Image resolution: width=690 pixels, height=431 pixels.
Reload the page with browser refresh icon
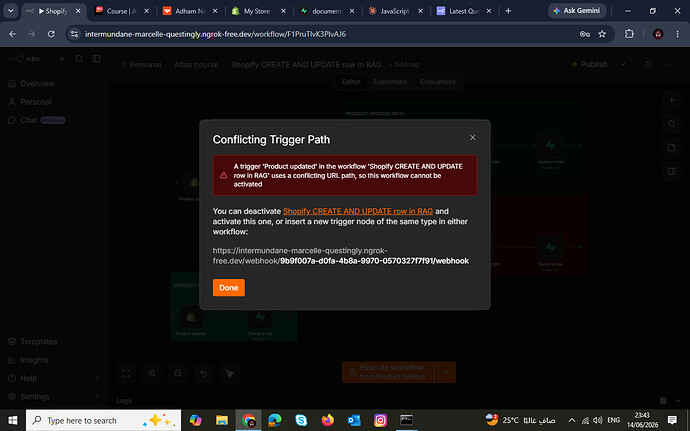tap(51, 34)
